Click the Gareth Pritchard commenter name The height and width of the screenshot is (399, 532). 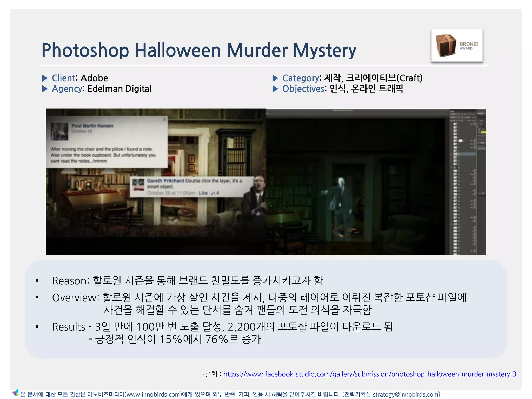pos(165,181)
